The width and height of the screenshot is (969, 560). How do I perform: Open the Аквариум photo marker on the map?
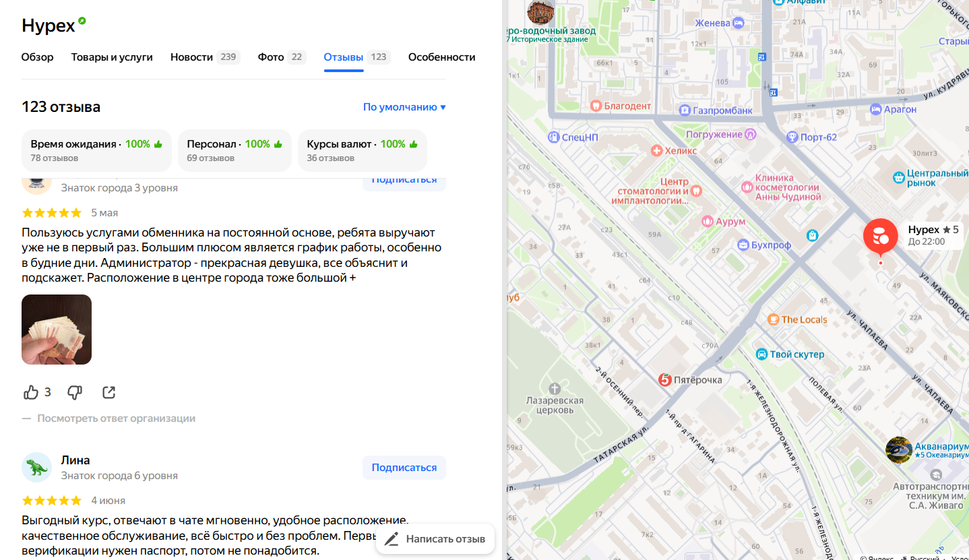[x=898, y=450]
